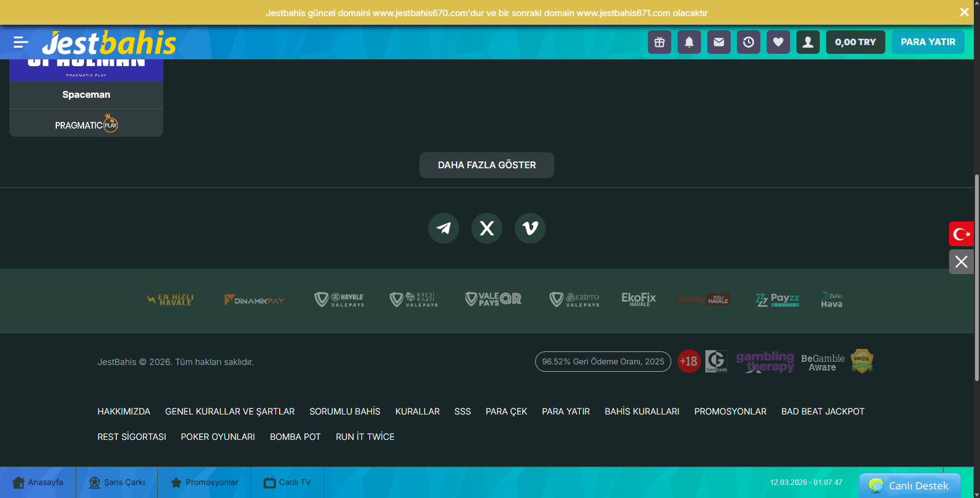This screenshot has width=980, height=498.
Task: Open the envelope messages icon
Action: pos(719,42)
